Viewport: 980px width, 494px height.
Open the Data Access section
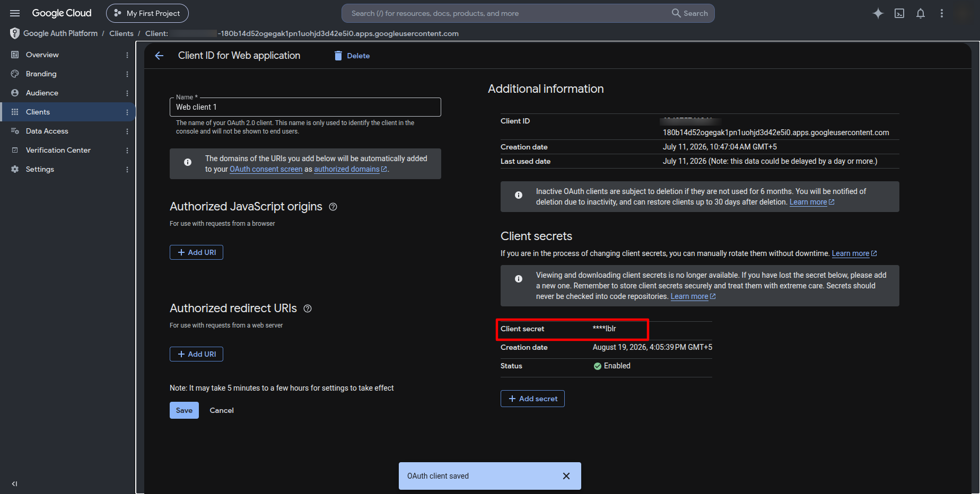pos(47,131)
